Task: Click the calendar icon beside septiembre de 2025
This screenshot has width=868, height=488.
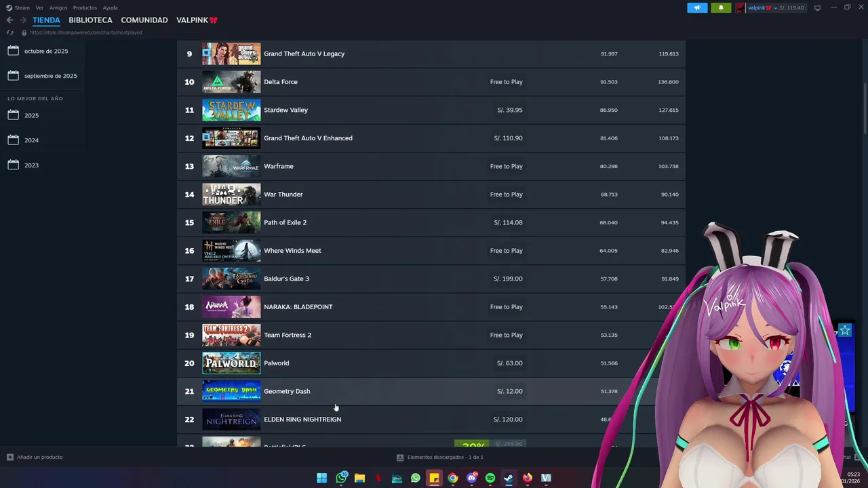Action: click(13, 76)
